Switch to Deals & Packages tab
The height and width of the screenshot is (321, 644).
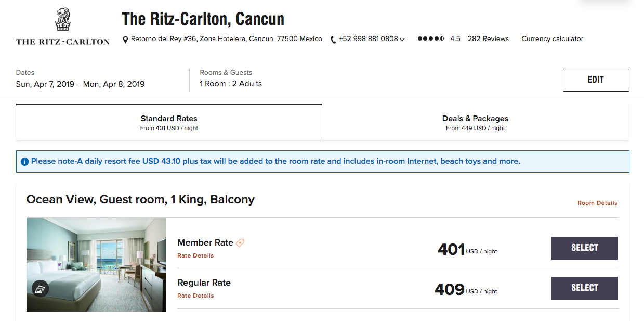475,122
